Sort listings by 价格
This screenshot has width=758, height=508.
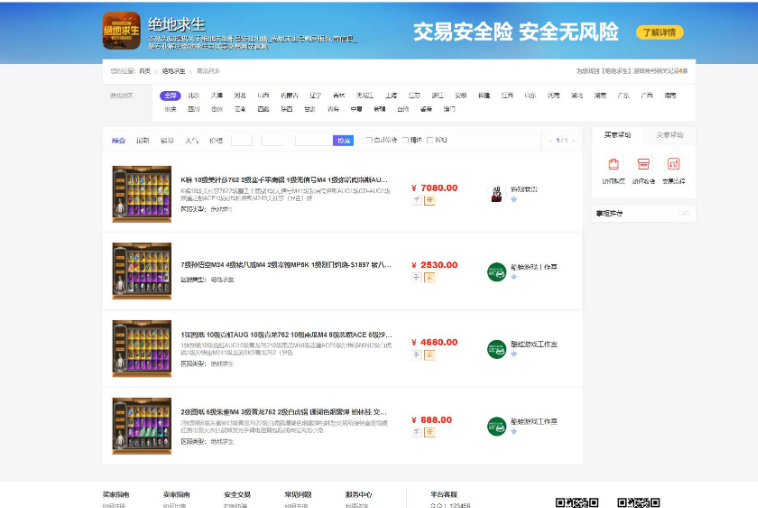[x=215, y=140]
